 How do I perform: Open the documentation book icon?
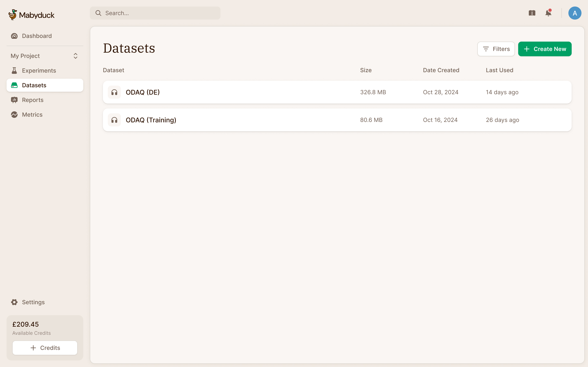point(532,13)
